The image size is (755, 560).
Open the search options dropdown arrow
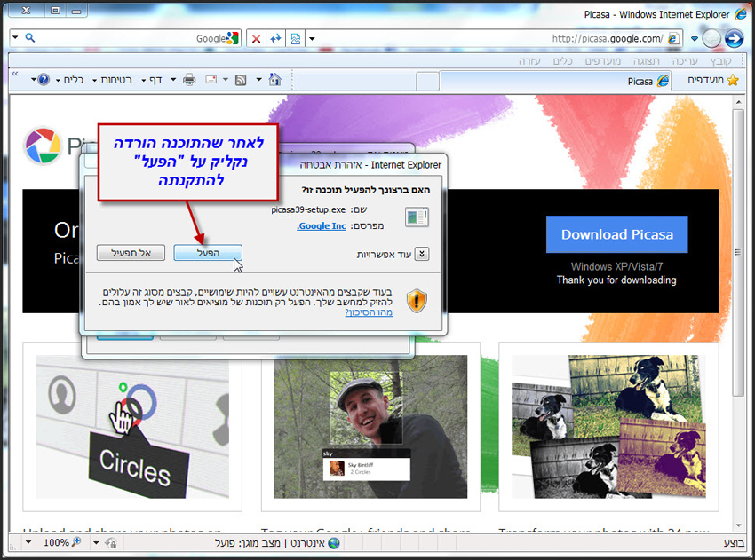tap(15, 37)
